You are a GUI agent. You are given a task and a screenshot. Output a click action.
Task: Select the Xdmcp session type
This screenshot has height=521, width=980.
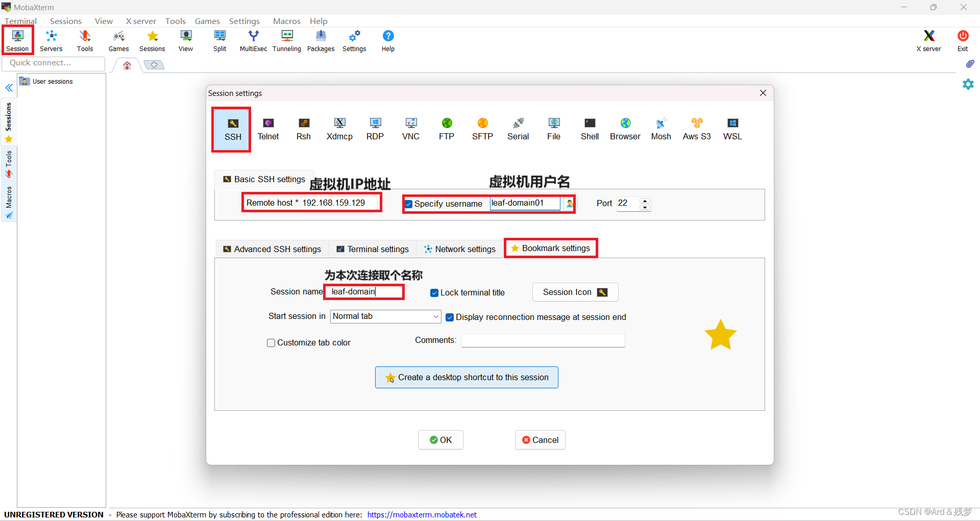click(339, 130)
